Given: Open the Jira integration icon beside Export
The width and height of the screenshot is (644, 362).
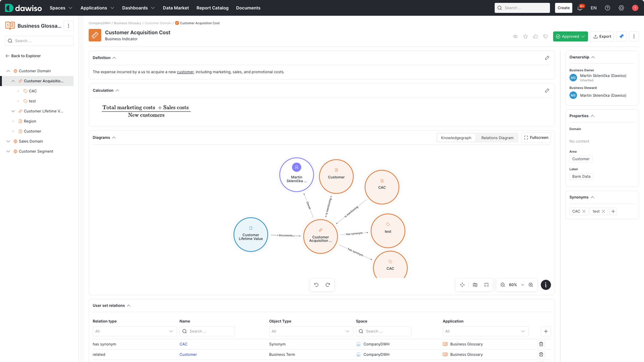Looking at the screenshot, I should pyautogui.click(x=621, y=36).
